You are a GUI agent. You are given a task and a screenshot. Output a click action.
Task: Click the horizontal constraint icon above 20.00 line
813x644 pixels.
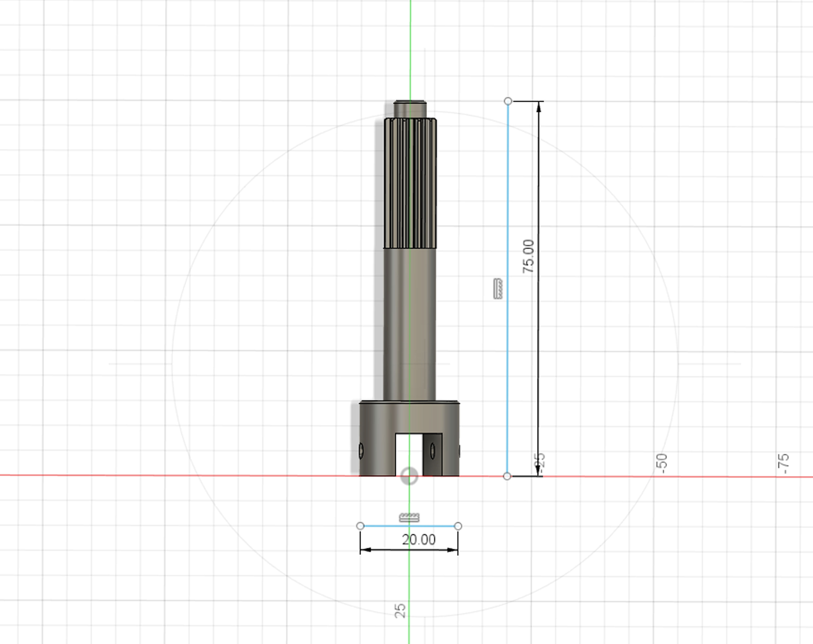pos(409,517)
